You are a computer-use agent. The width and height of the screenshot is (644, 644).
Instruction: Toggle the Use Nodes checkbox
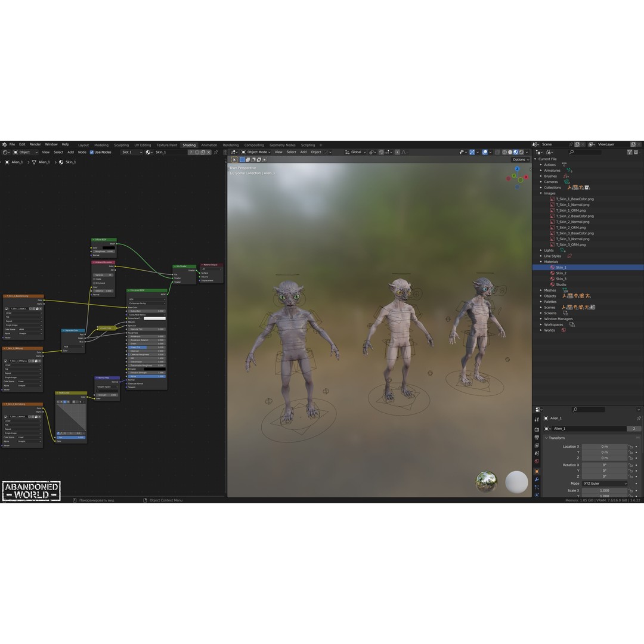coord(92,153)
